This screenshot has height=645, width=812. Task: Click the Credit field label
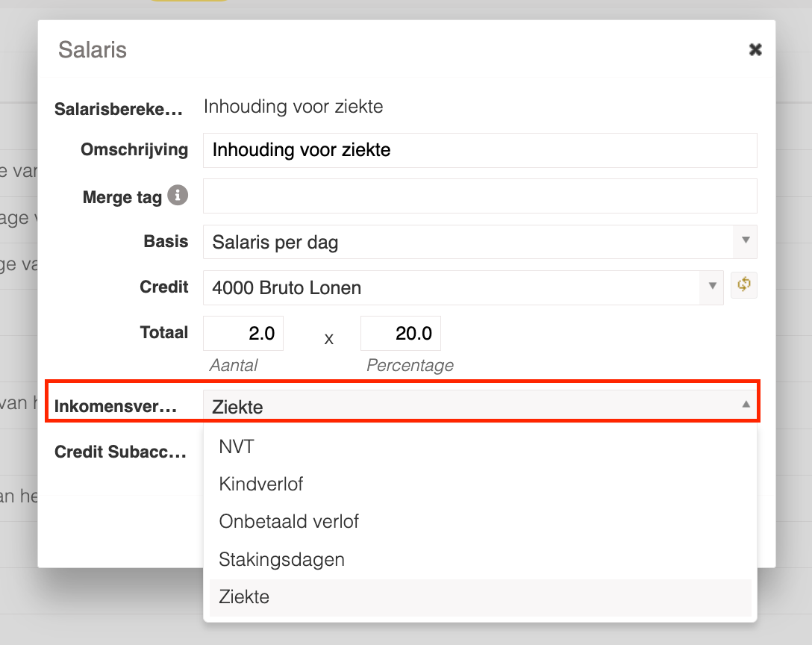[x=164, y=287]
